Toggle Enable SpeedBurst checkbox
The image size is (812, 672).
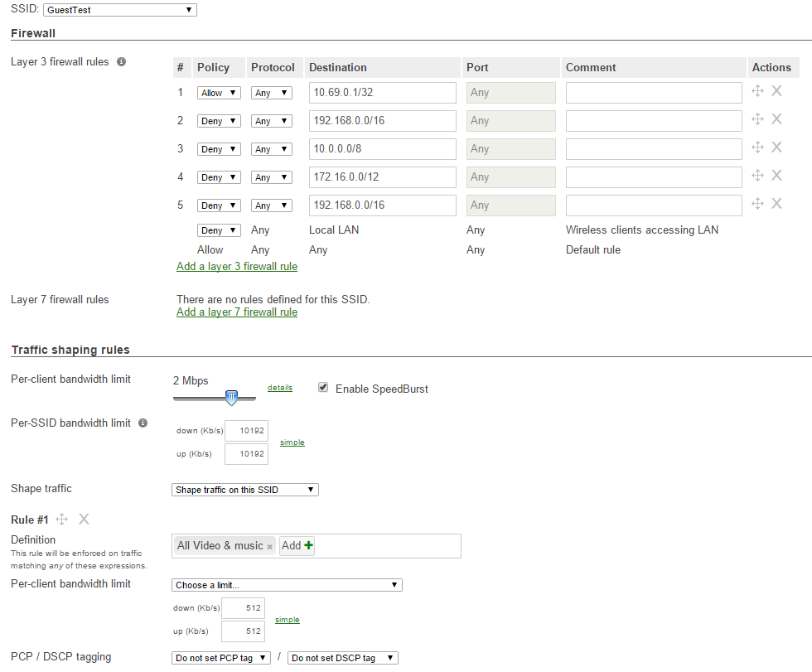323,388
